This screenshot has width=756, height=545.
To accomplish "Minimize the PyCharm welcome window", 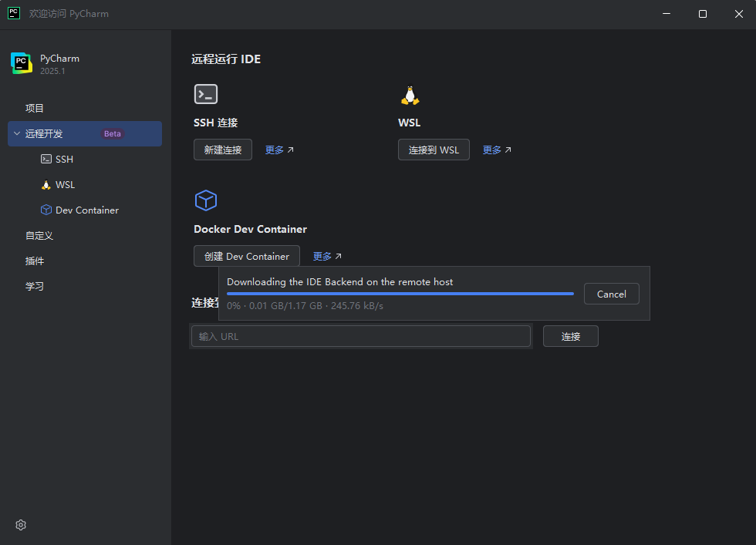I will pyautogui.click(x=667, y=14).
